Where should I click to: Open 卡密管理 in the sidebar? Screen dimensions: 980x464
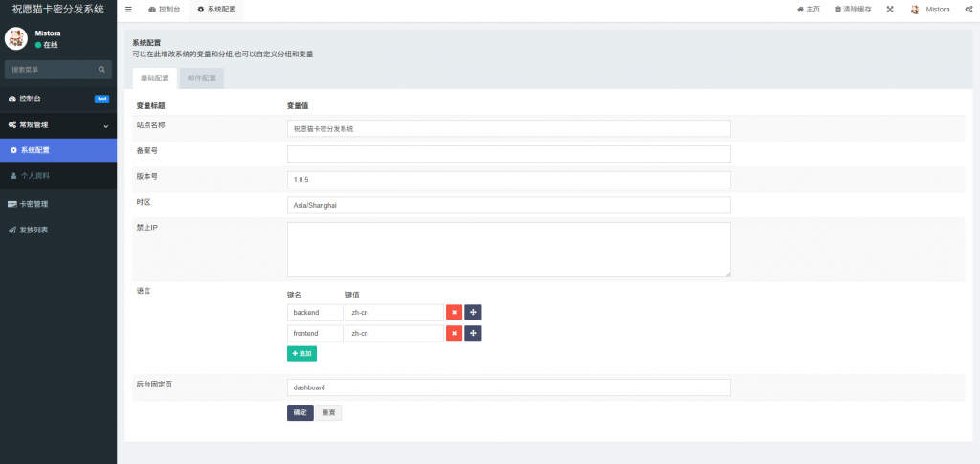pos(58,204)
